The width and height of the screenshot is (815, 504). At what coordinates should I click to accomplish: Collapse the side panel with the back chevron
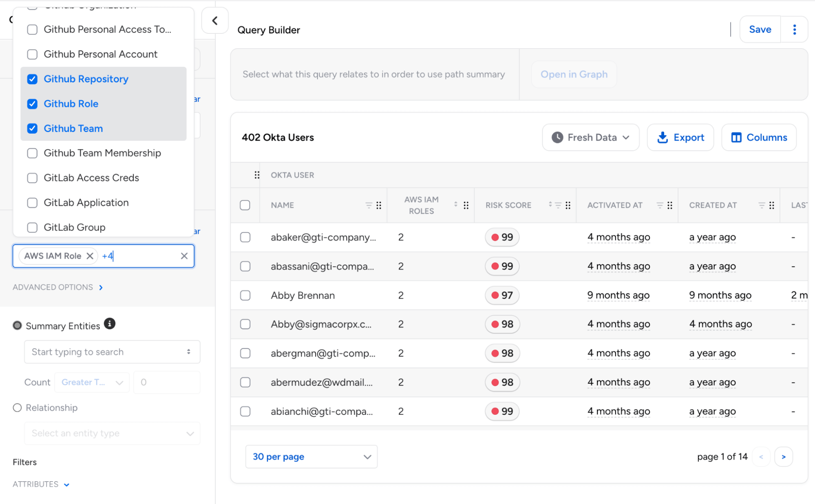(215, 20)
